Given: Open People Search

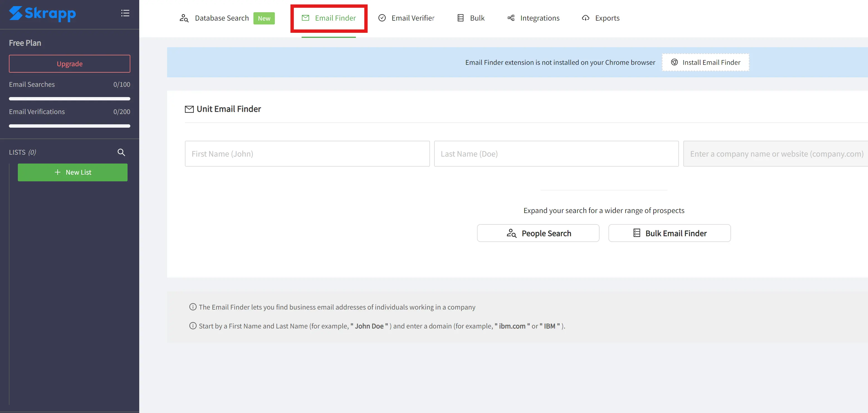Looking at the screenshot, I should (x=538, y=233).
